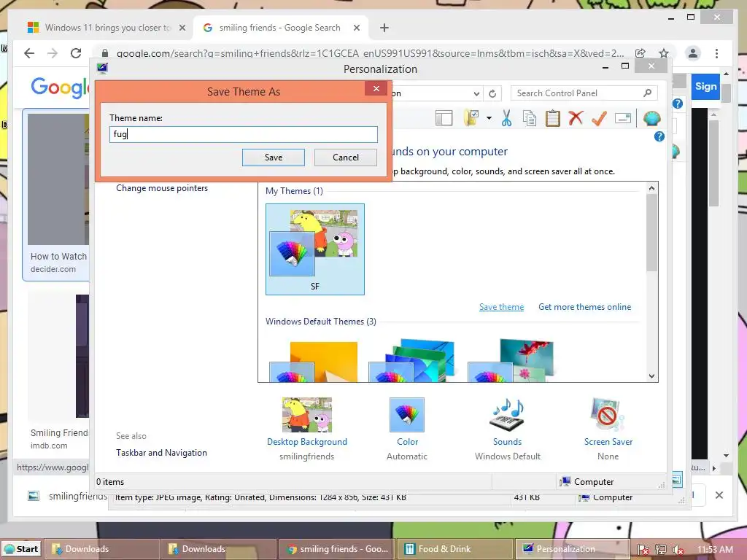Open Desktop Background settings icon
Viewport: 747px width, 560px height.
coord(307,415)
